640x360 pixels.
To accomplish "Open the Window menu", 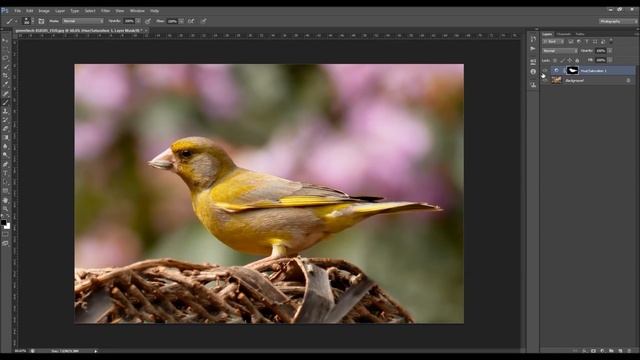I will [x=137, y=11].
